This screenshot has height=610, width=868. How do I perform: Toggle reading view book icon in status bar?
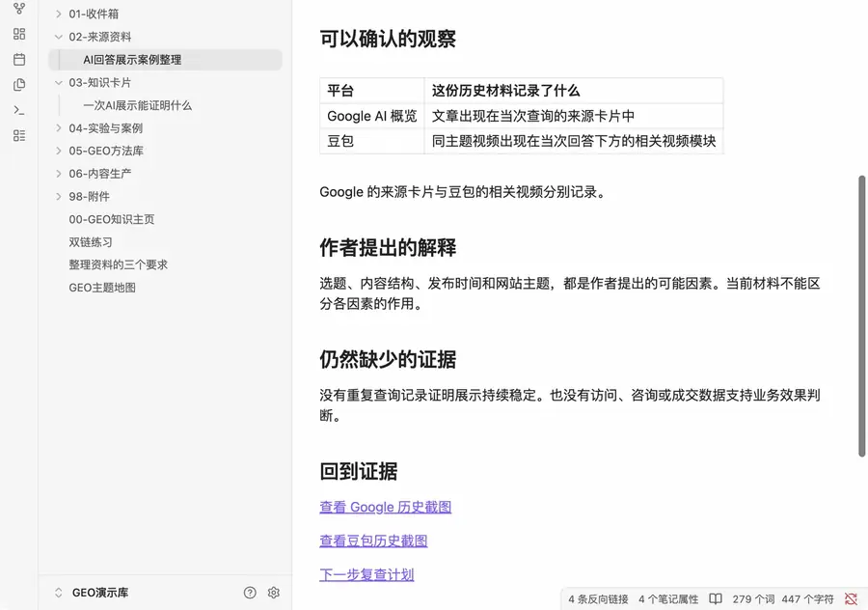tap(716, 599)
